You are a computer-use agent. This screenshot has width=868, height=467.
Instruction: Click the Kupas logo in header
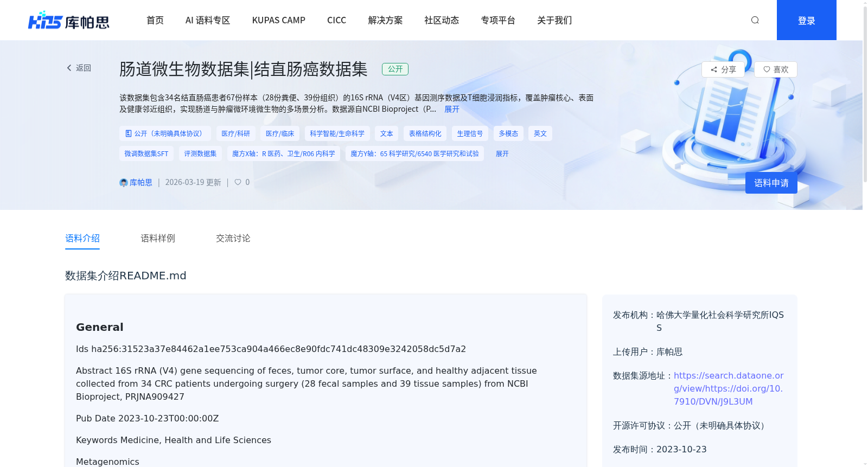coord(68,20)
